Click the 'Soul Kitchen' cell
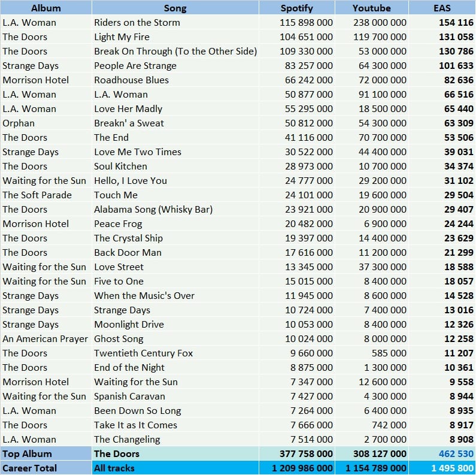 click(x=175, y=166)
